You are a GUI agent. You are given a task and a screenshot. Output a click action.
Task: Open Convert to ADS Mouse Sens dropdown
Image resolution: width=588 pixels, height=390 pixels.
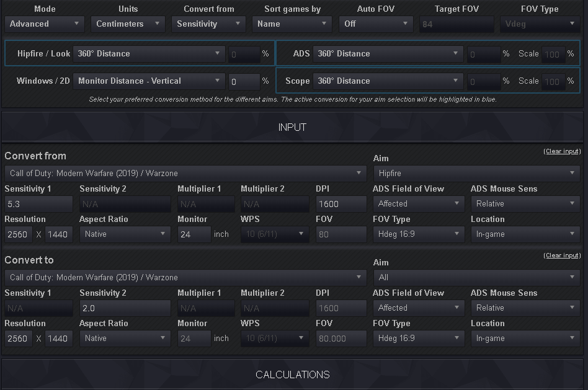[x=525, y=308]
